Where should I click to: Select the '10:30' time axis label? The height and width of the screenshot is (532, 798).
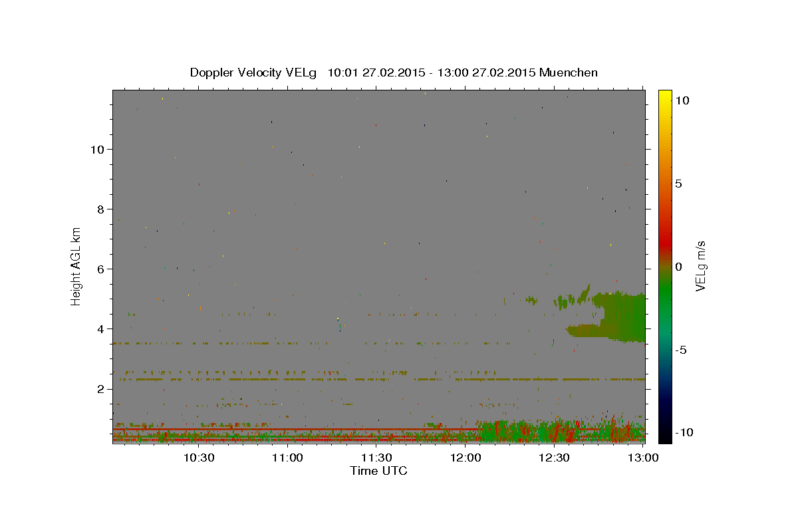click(x=199, y=458)
